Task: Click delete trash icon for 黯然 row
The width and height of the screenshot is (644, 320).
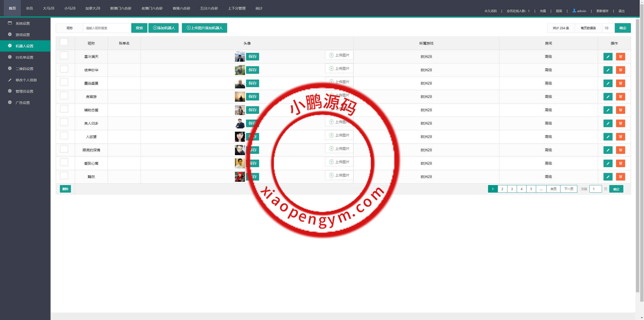Action: point(620,177)
